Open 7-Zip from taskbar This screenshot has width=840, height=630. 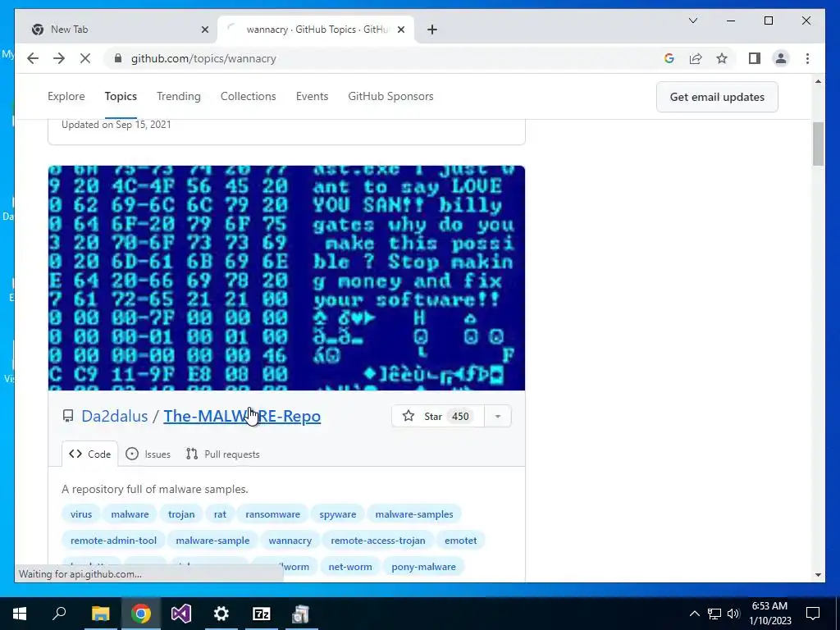pos(262,614)
